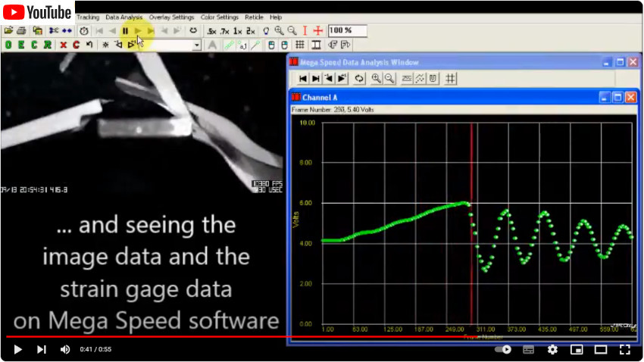Toggle YouTube autoplay switch
The width and height of the screenshot is (644, 362).
click(x=503, y=349)
